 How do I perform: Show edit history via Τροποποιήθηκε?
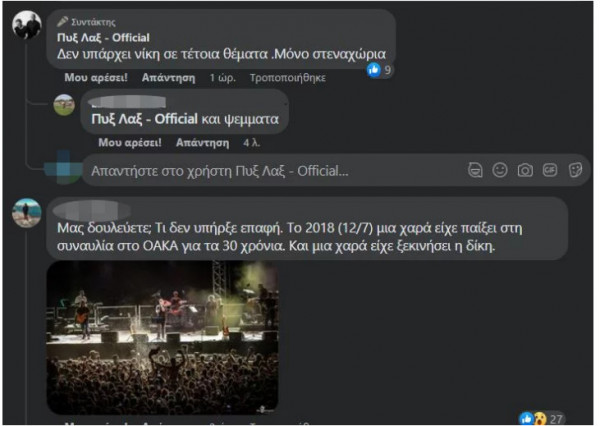288,78
